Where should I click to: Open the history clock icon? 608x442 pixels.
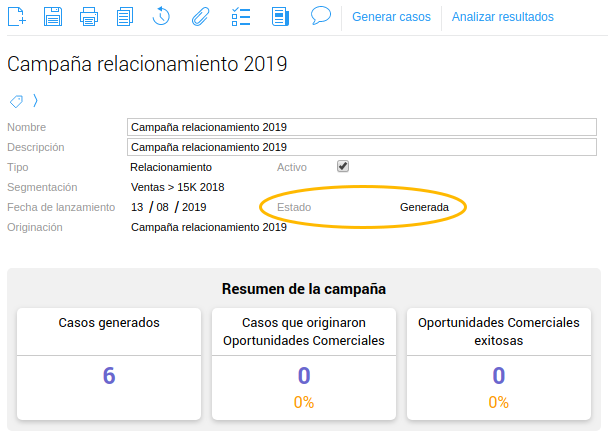162,16
